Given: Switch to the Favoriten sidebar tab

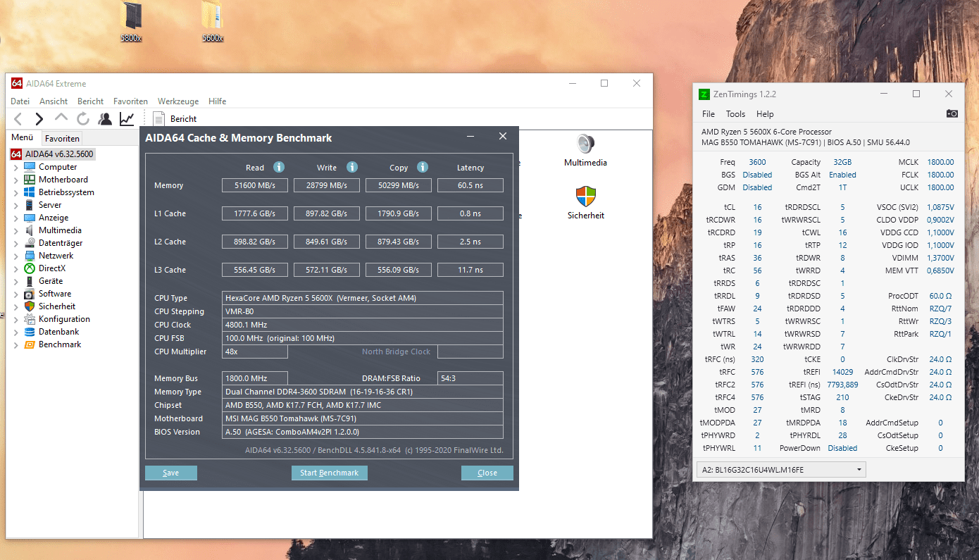Looking at the screenshot, I should 63,138.
